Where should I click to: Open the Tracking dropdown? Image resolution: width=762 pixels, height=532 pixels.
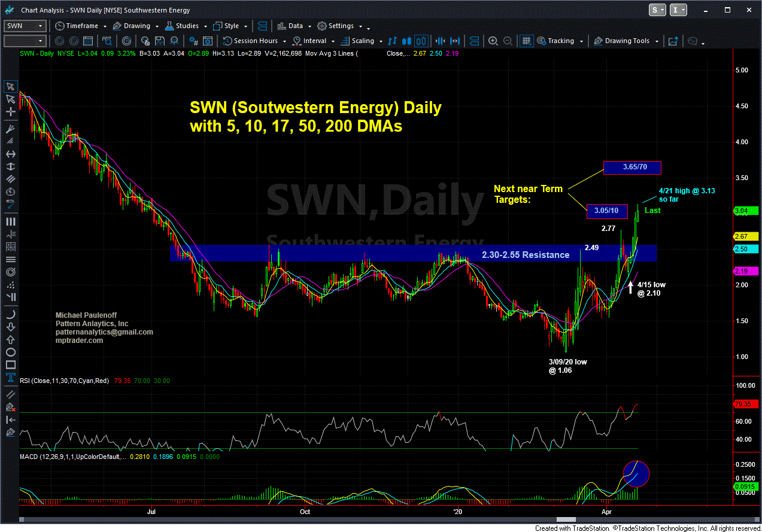pyautogui.click(x=560, y=41)
